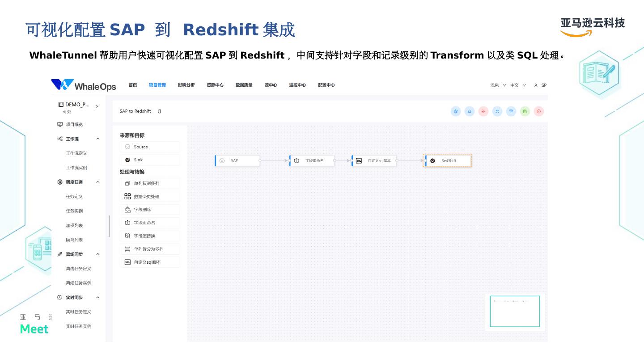Open 工作流定义 in the sidebar
Screen dimensions: 644x362
point(76,153)
